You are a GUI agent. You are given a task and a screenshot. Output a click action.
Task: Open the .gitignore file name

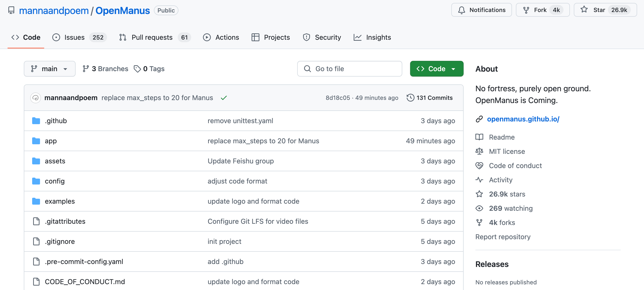(x=60, y=241)
